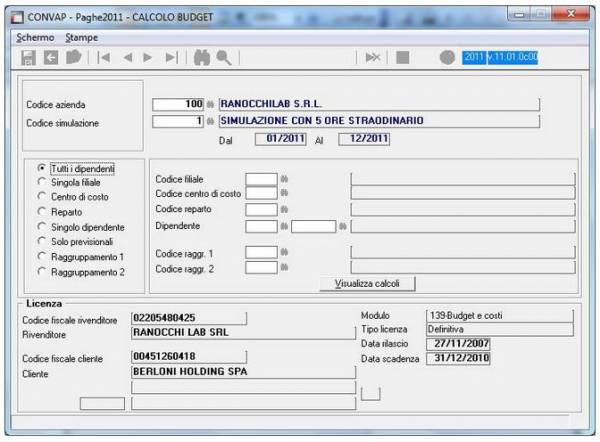The image size is (600, 442).
Task: Click the binoculars search icon
Action: pyautogui.click(x=202, y=57)
